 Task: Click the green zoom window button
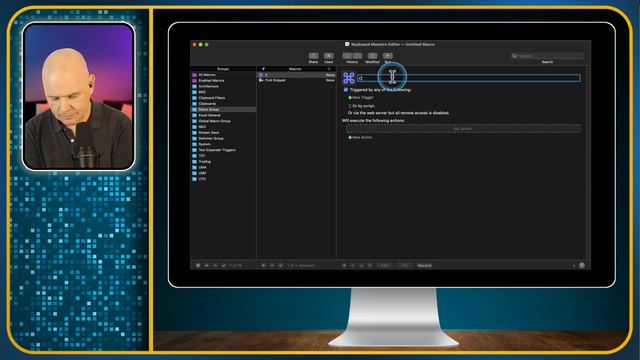[207, 44]
